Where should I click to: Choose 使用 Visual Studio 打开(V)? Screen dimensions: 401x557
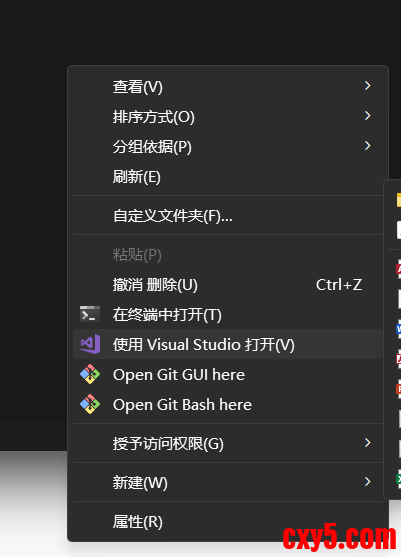227,344
